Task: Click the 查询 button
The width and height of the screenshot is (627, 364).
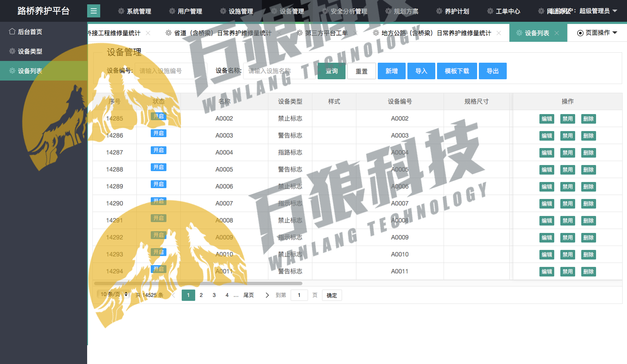Action: point(332,71)
